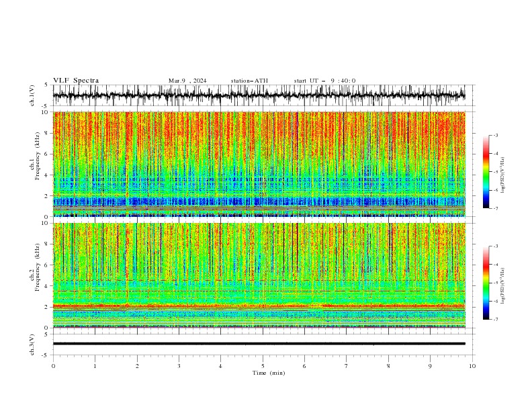This screenshot has height=411, width=532.
Task: Click the ch.3 flat waveform trace
Action: [x=259, y=344]
